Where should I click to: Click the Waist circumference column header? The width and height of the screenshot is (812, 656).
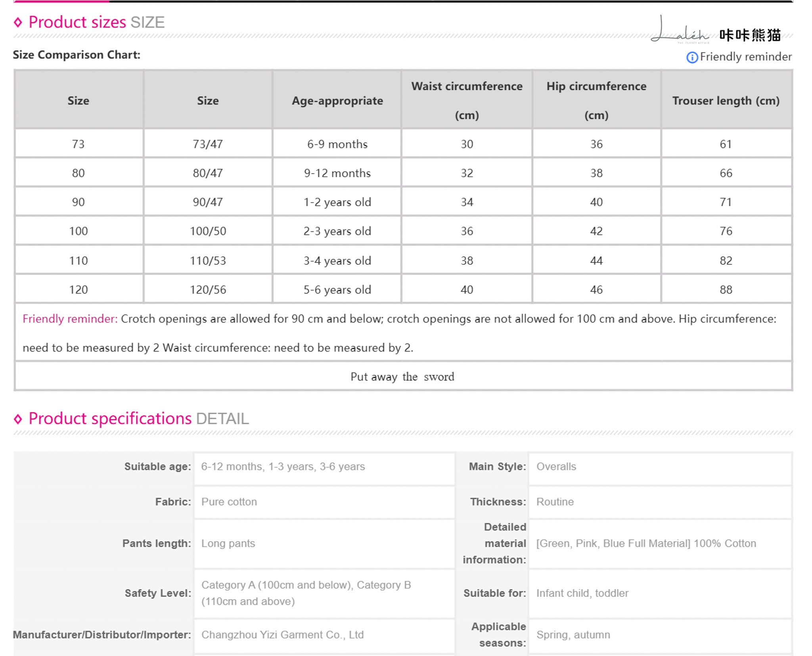point(467,100)
